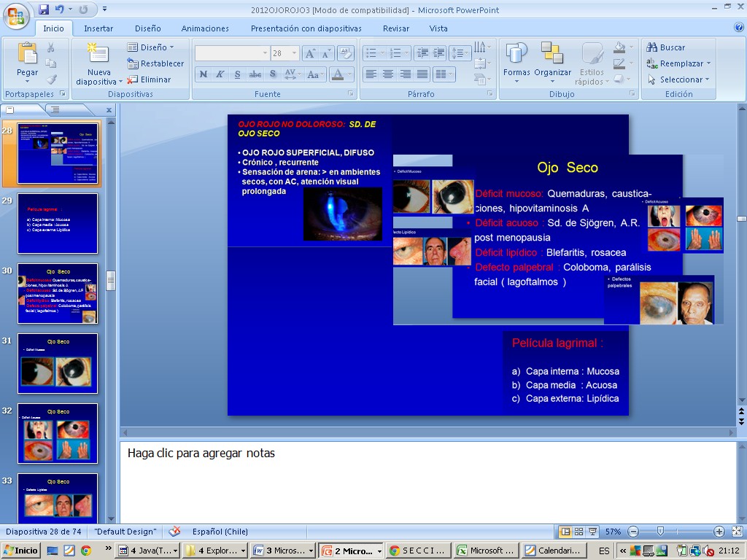Open the font size dropdown
This screenshot has width=747, height=560.
tap(294, 53)
